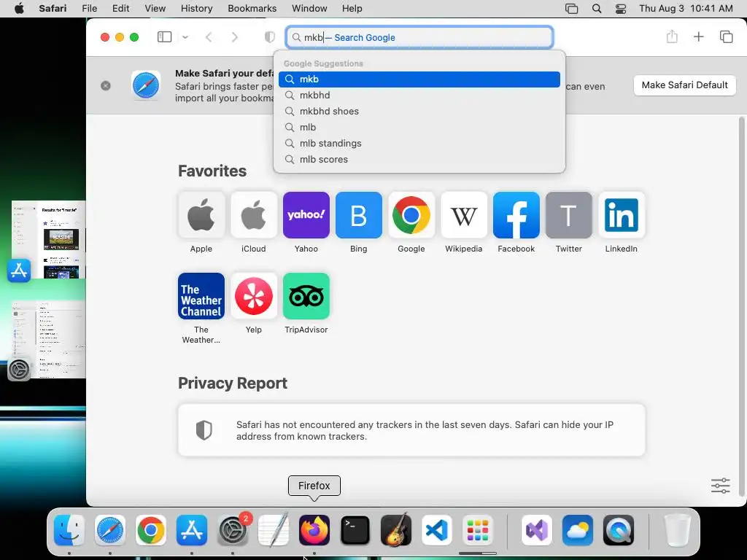Open Spotlight search in menu bar

pos(597,9)
